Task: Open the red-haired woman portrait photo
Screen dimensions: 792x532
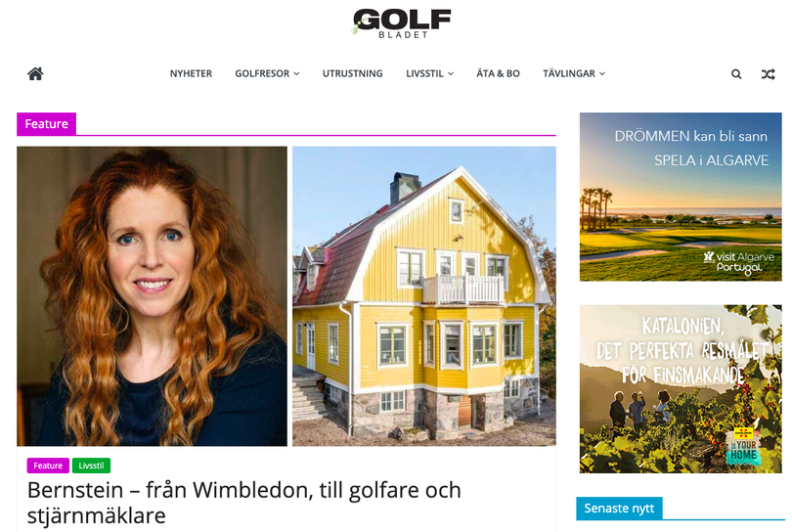Action: click(152, 296)
